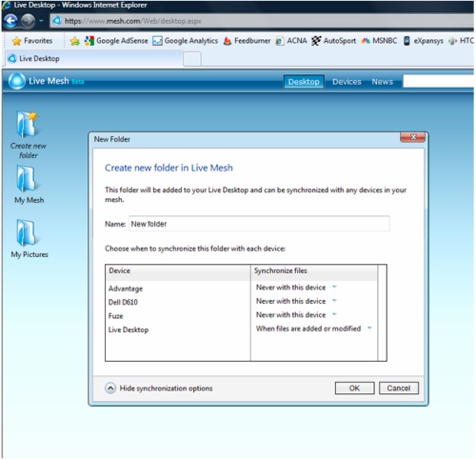Open the ACNA bookmark
The height and width of the screenshot is (459, 476).
point(291,41)
